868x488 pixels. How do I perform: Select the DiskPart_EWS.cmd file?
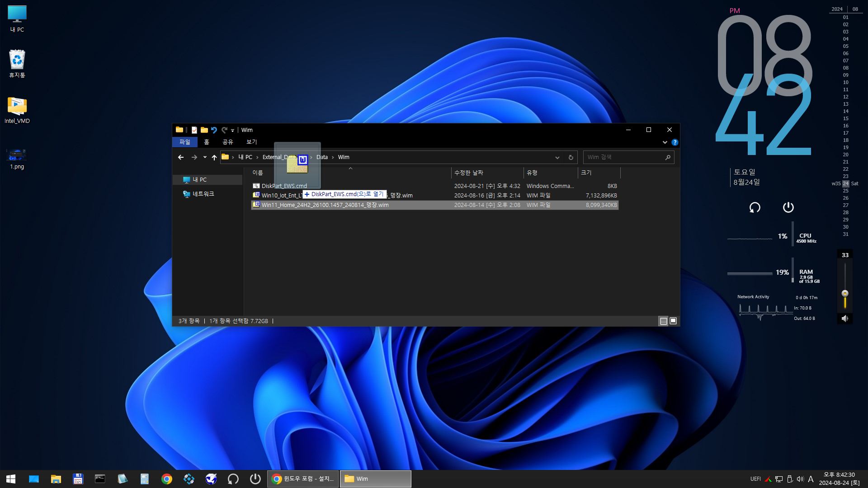284,186
